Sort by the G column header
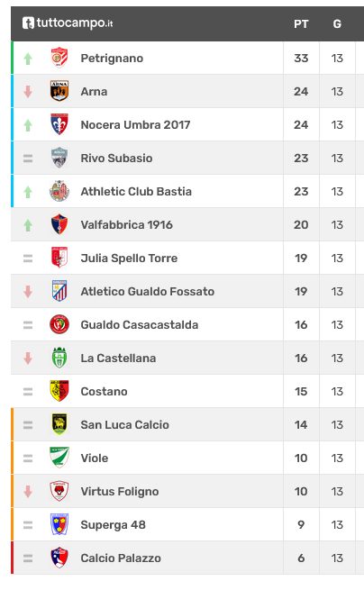364x590 pixels. (337, 24)
